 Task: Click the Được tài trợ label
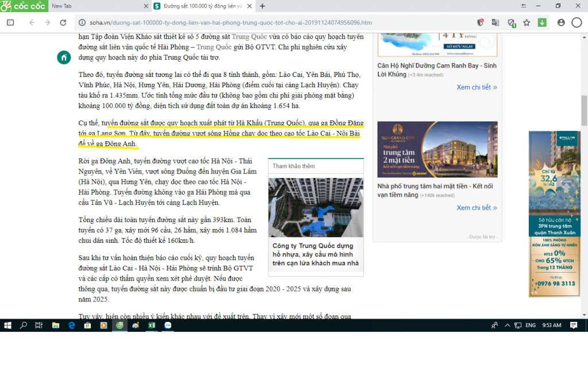tap(482, 237)
